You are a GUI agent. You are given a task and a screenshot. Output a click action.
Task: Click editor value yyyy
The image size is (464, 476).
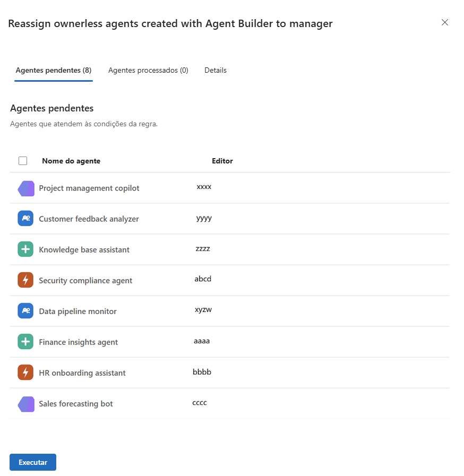pos(204,218)
